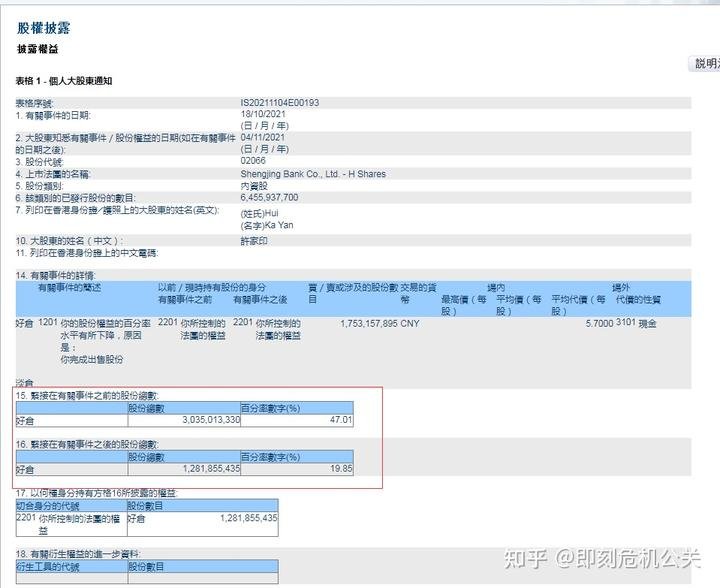Select the Chinese name 許家印
The image size is (720, 588).
[x=254, y=241]
